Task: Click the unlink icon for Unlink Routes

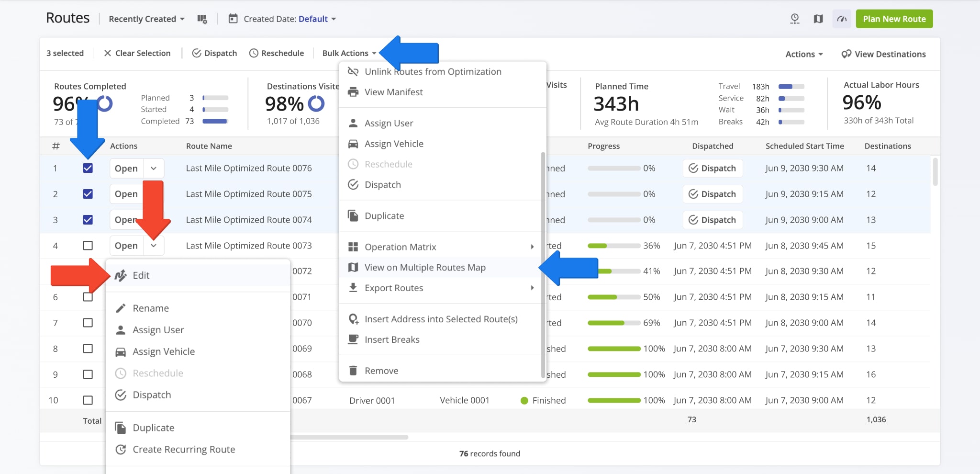Action: coord(353,71)
